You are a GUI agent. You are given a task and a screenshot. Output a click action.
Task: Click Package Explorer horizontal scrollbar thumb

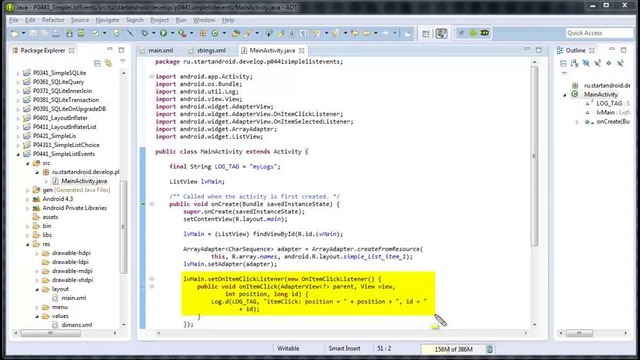point(50,333)
